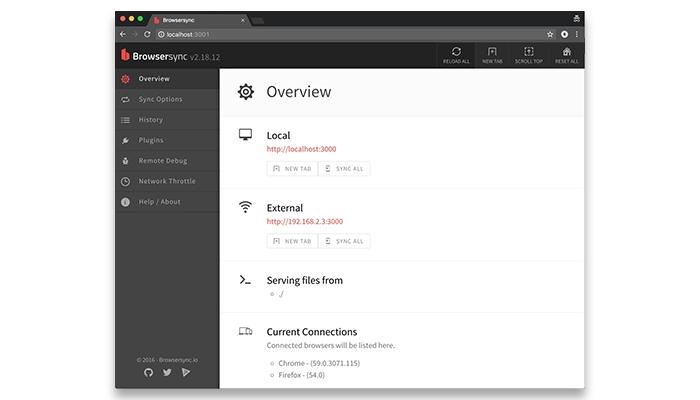
Task: Click New Tab button under Local
Action: tap(292, 169)
